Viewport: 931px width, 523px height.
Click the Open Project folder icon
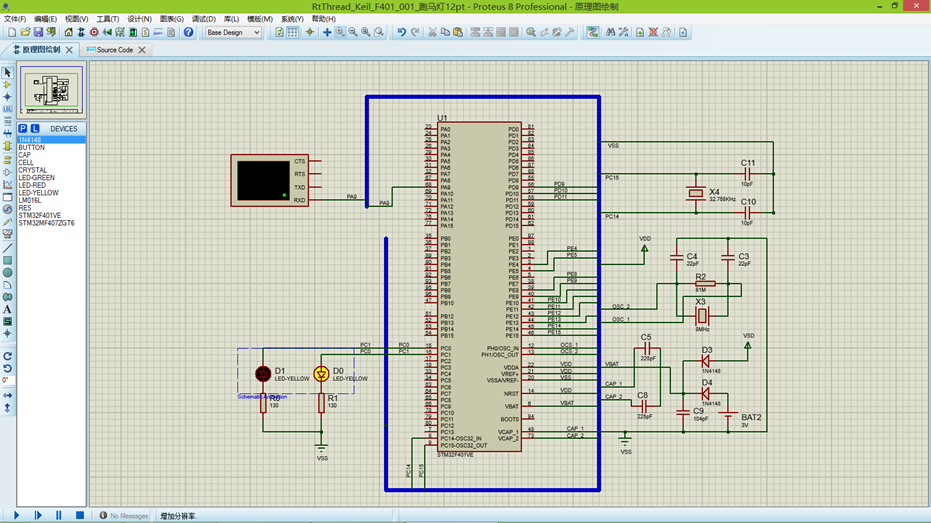(25, 32)
